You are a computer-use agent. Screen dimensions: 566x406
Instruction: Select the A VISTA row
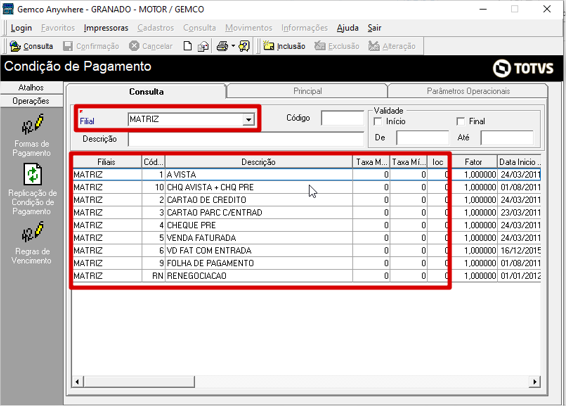coord(306,175)
